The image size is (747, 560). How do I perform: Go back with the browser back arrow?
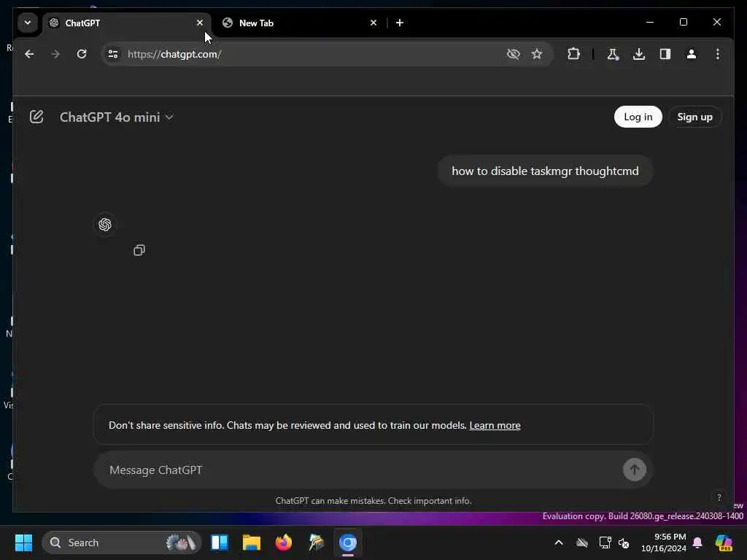29,54
